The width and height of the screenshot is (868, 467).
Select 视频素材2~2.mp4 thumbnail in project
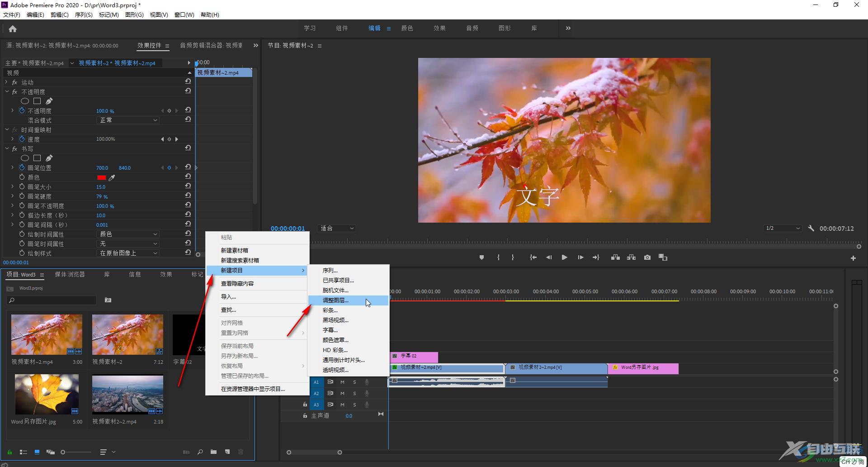[127, 394]
